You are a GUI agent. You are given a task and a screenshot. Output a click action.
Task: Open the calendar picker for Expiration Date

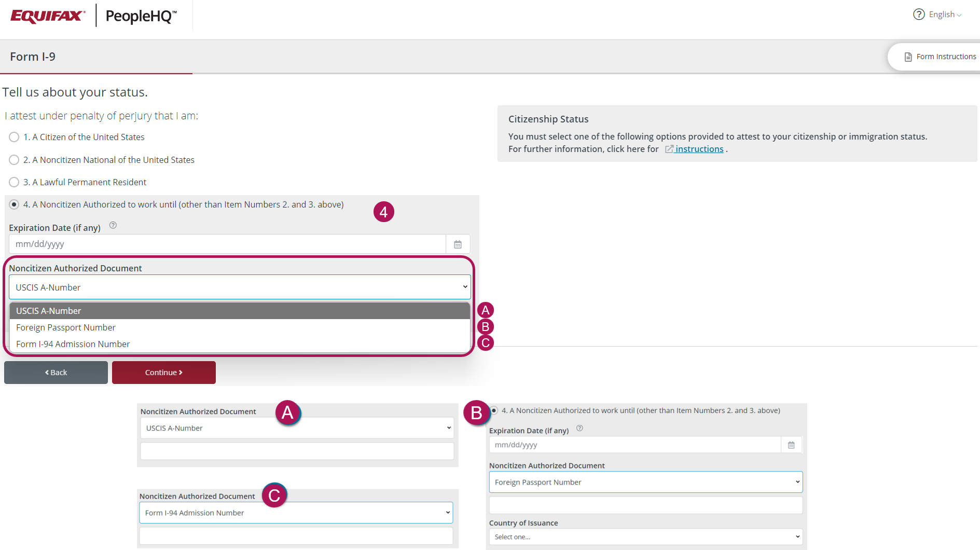click(x=458, y=244)
